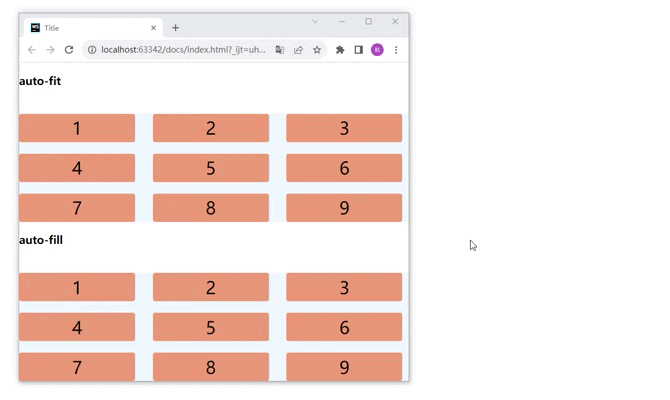Close the browser window
The width and height of the screenshot is (670, 400).
tap(395, 21)
